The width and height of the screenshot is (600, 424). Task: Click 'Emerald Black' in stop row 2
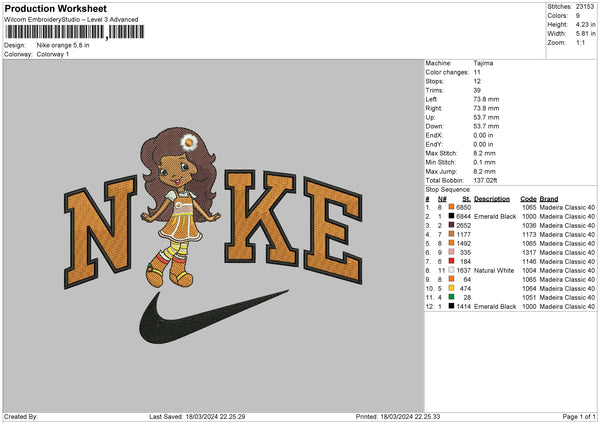click(x=495, y=216)
